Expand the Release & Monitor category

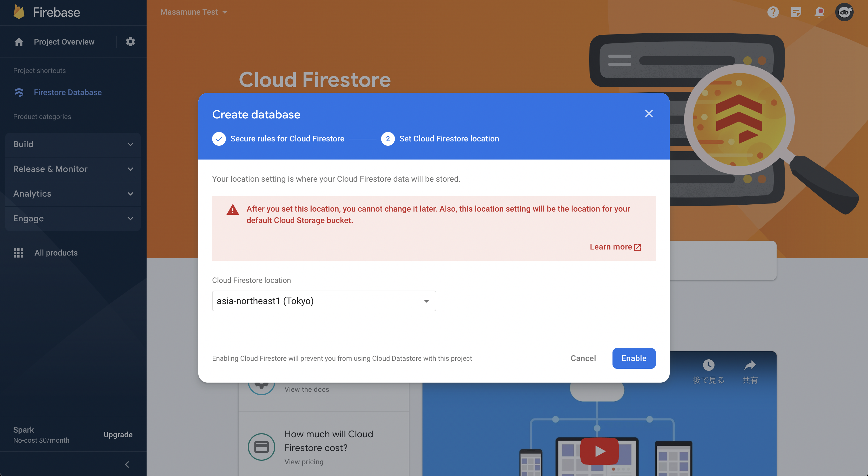73,169
